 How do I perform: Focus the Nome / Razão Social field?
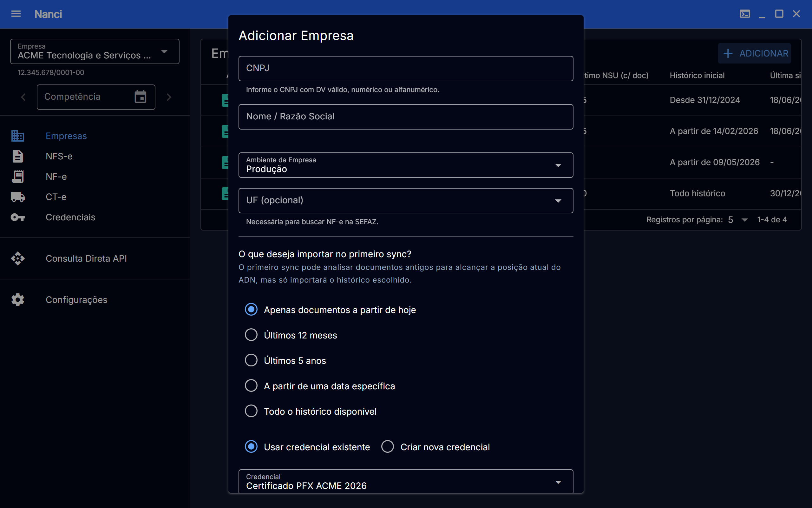click(x=406, y=117)
